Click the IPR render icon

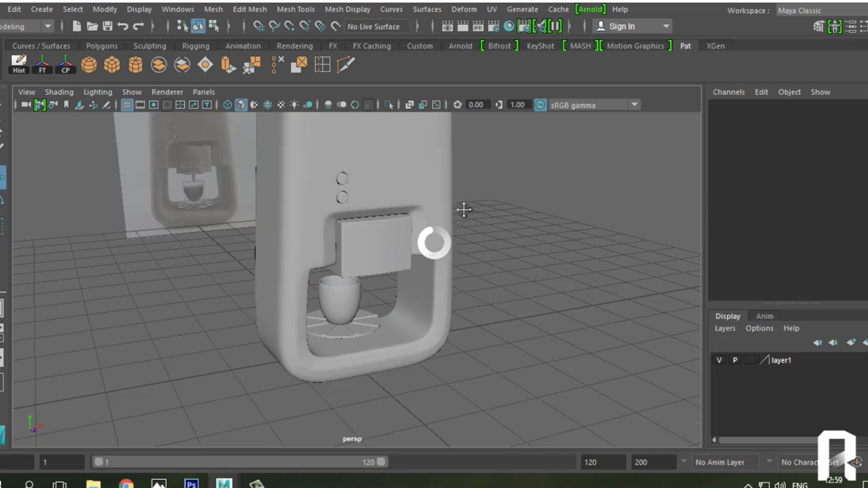coord(478,26)
